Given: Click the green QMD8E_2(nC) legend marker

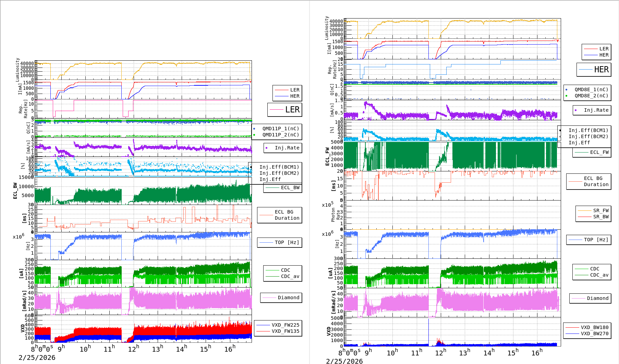Looking at the screenshot, I should point(567,96).
